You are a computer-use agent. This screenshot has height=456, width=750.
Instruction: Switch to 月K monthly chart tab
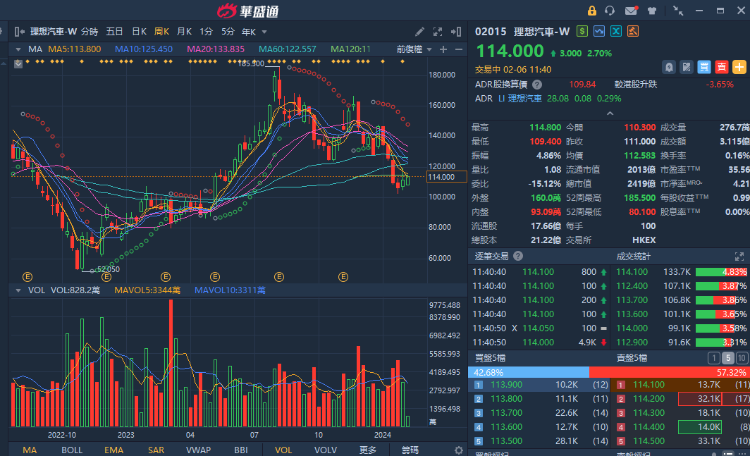(x=183, y=32)
